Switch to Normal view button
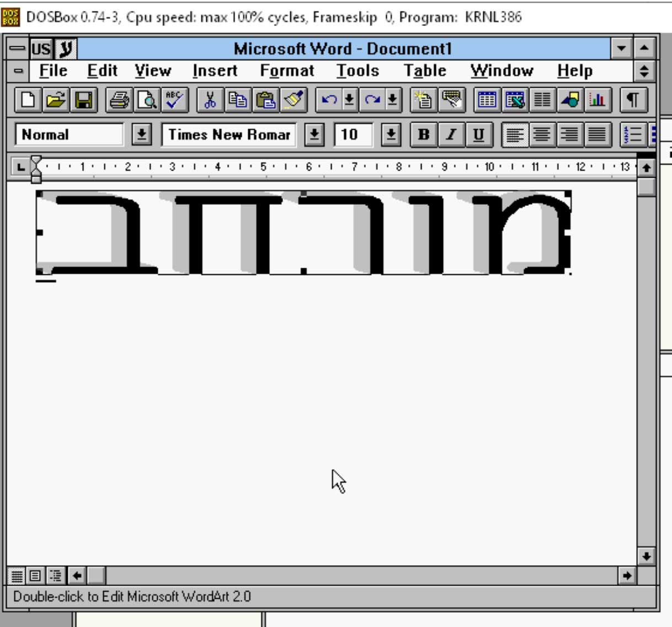This screenshot has width=672, height=627. pos(17,576)
